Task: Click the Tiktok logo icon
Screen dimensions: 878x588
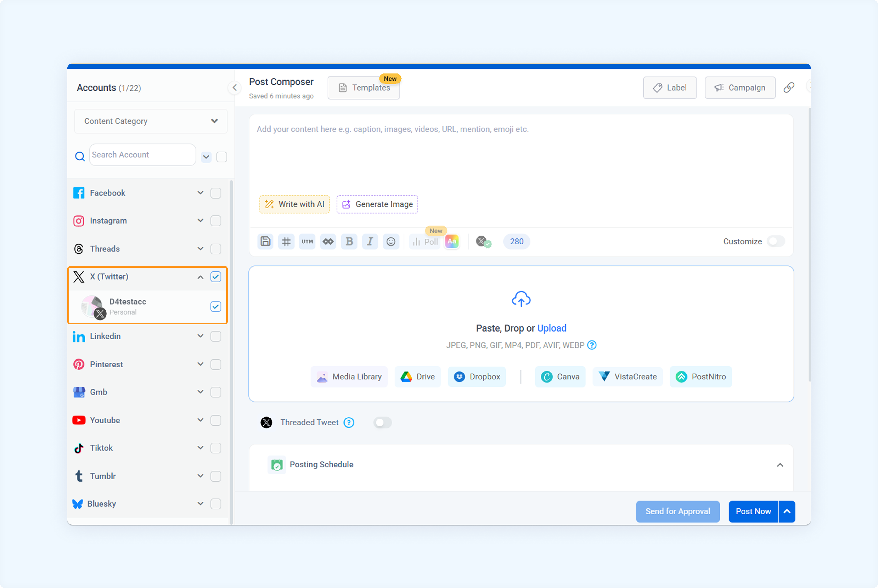Action: 79,448
